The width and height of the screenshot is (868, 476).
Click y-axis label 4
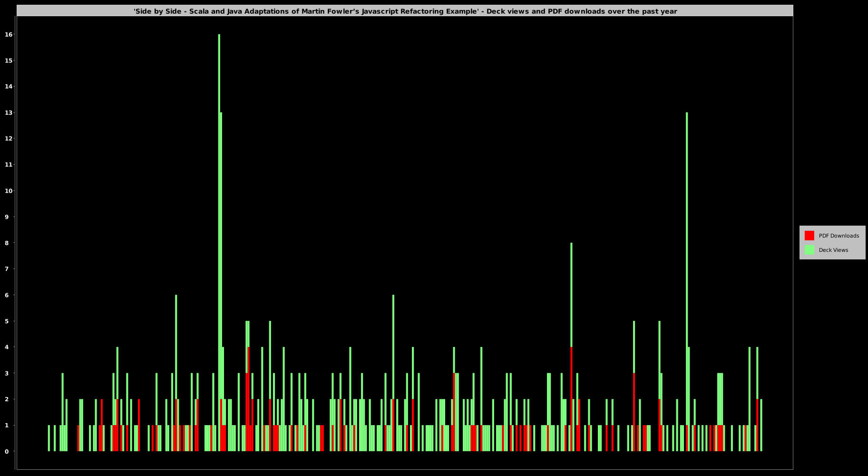point(7,347)
